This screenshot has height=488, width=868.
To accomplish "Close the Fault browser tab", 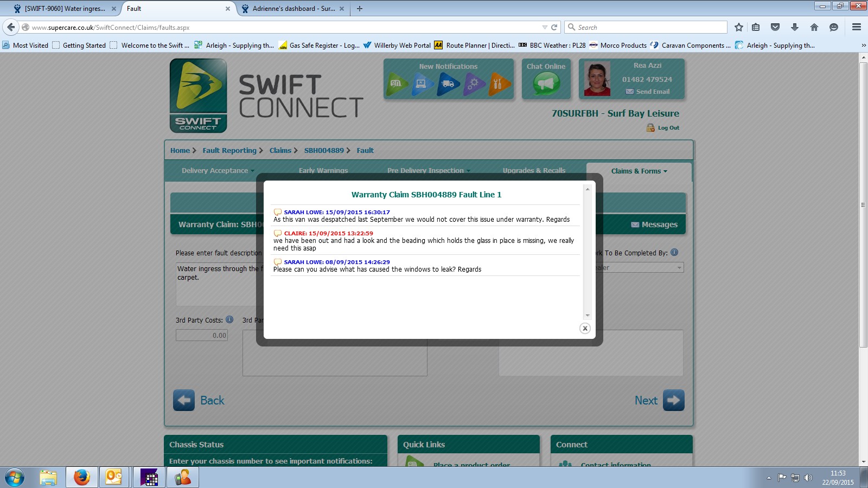I will [x=228, y=9].
